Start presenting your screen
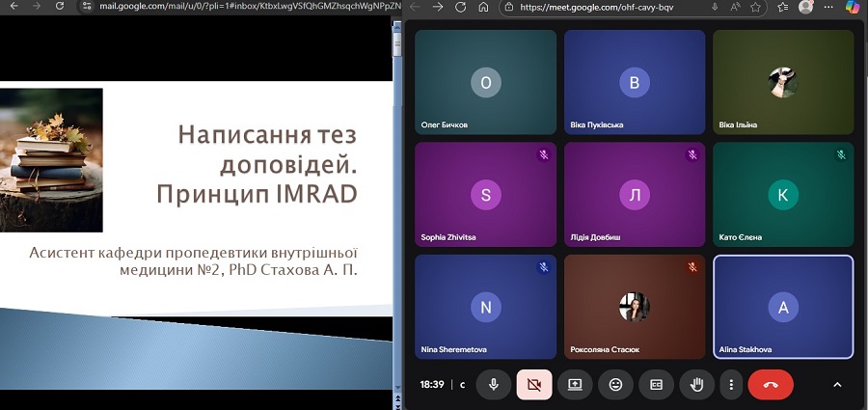The height and width of the screenshot is (410, 868). click(575, 384)
